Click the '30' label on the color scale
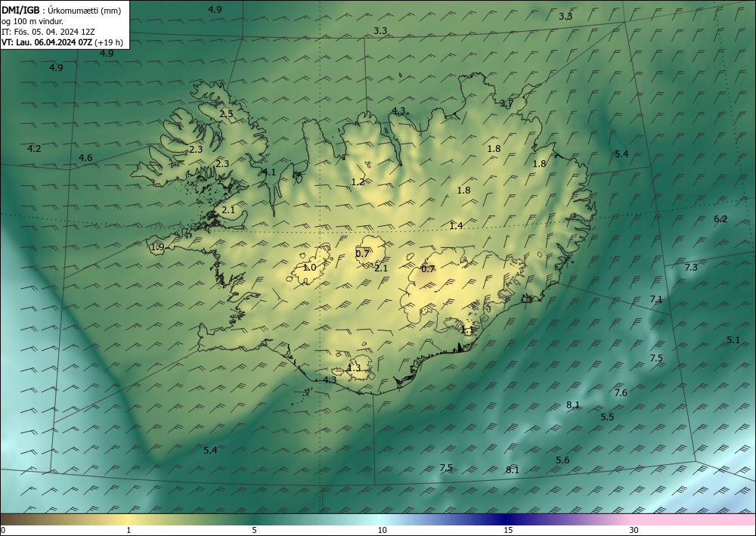This screenshot has height=536, width=756. (x=634, y=531)
